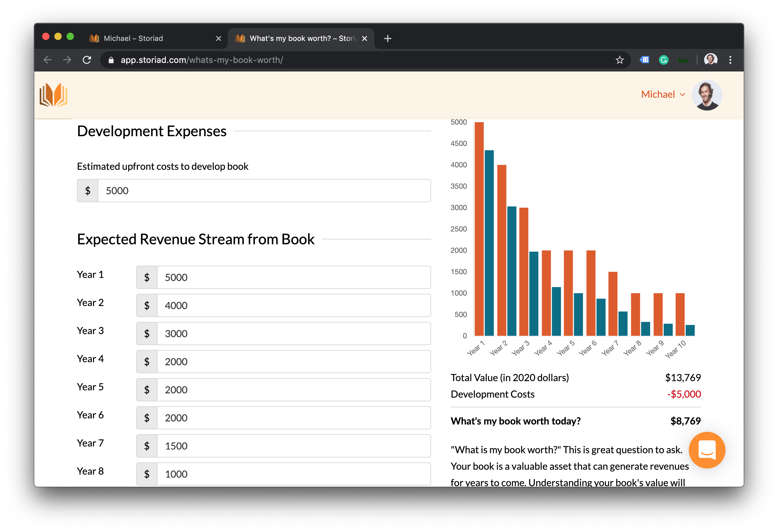The image size is (778, 532).
Task: Open the orange chat support bubble
Action: point(707,450)
